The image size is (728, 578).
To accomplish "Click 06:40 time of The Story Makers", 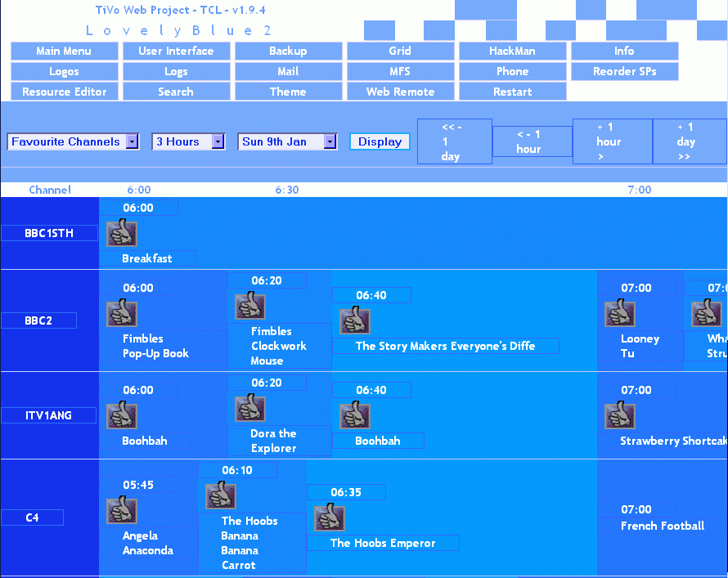I will (371, 295).
